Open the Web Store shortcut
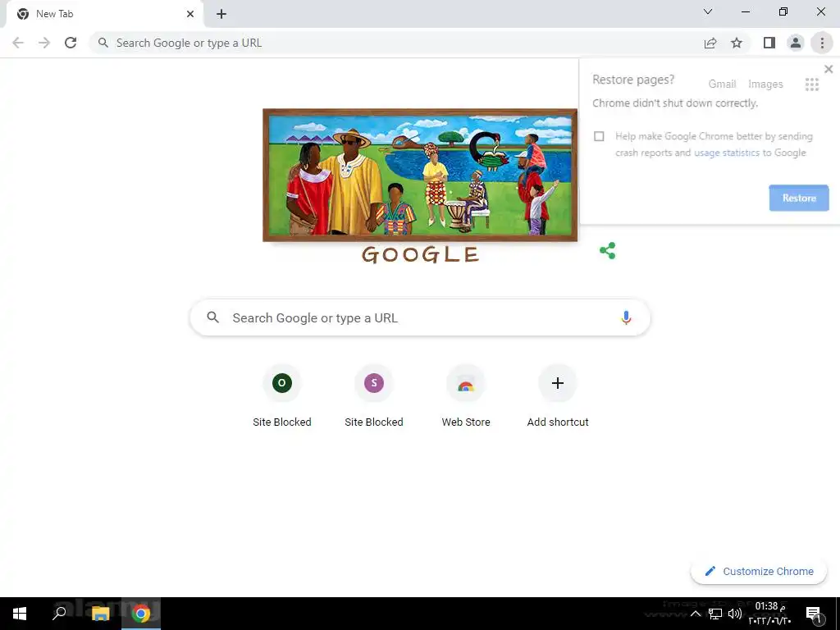 466,396
